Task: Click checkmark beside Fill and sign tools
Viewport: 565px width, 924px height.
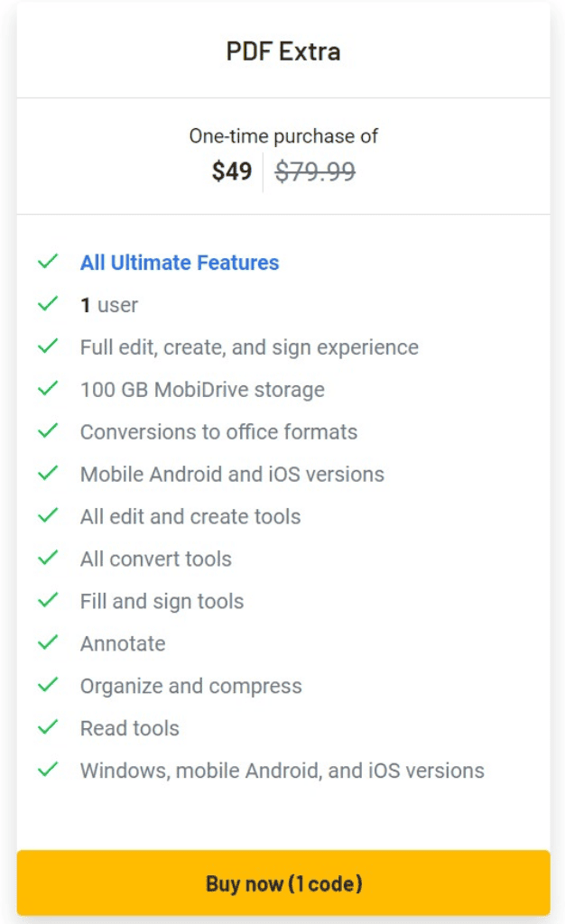Action: (48, 601)
